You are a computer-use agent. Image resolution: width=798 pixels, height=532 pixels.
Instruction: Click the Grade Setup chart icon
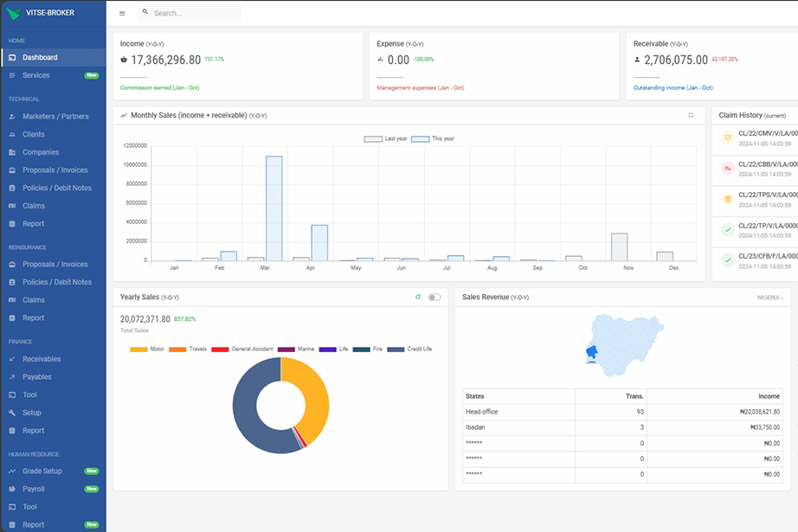(12, 471)
